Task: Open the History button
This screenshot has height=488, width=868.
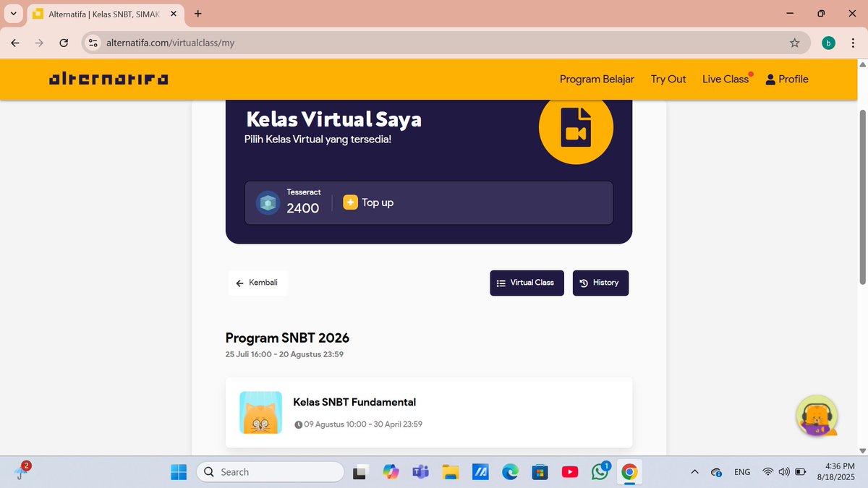Action: (x=600, y=283)
